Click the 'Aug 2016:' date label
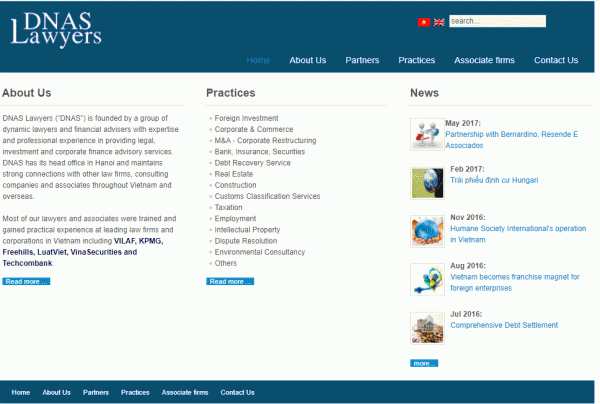This screenshot has width=600, height=404. point(468,266)
